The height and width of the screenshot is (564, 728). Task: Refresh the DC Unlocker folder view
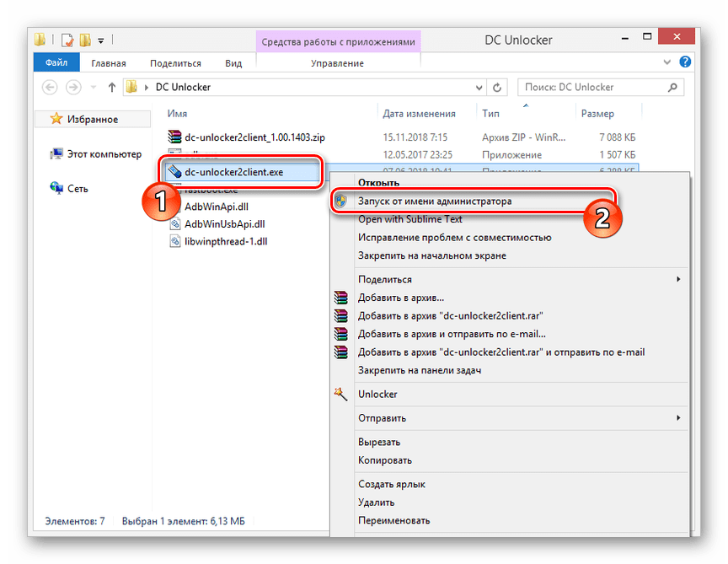coord(497,88)
